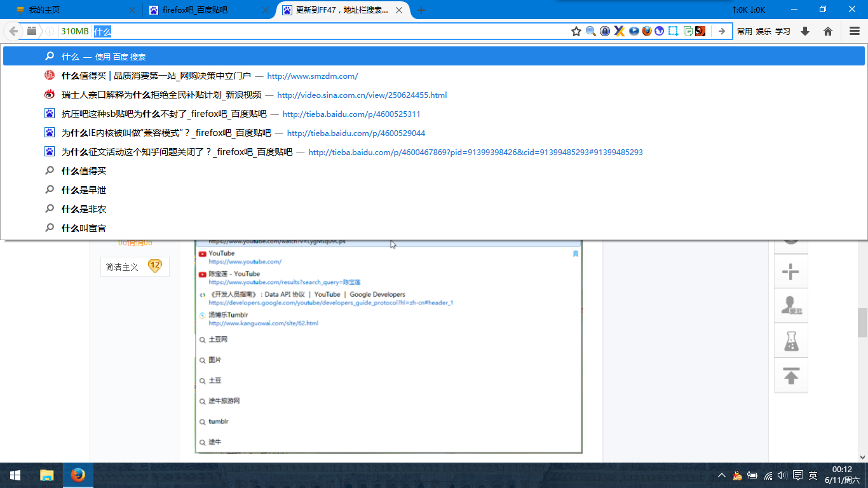Image resolution: width=868 pixels, height=488 pixels.
Task: Open the hamburger menu
Action: 855,31
